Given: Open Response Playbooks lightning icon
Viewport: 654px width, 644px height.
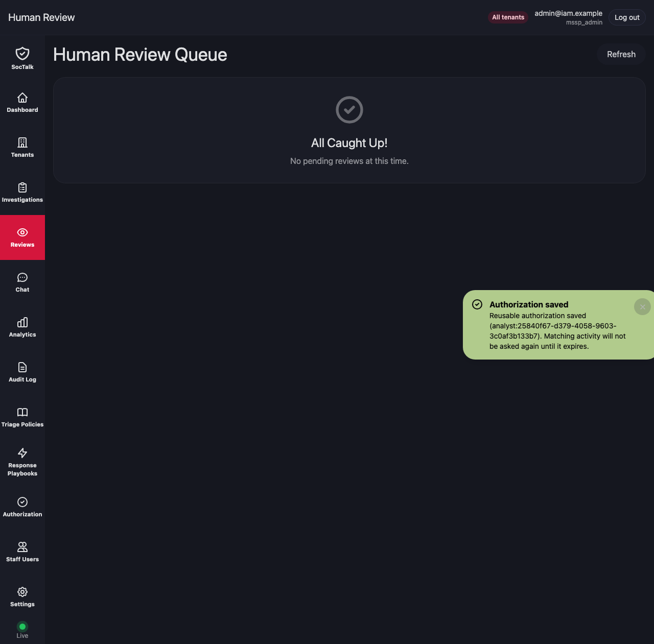Looking at the screenshot, I should point(22,453).
